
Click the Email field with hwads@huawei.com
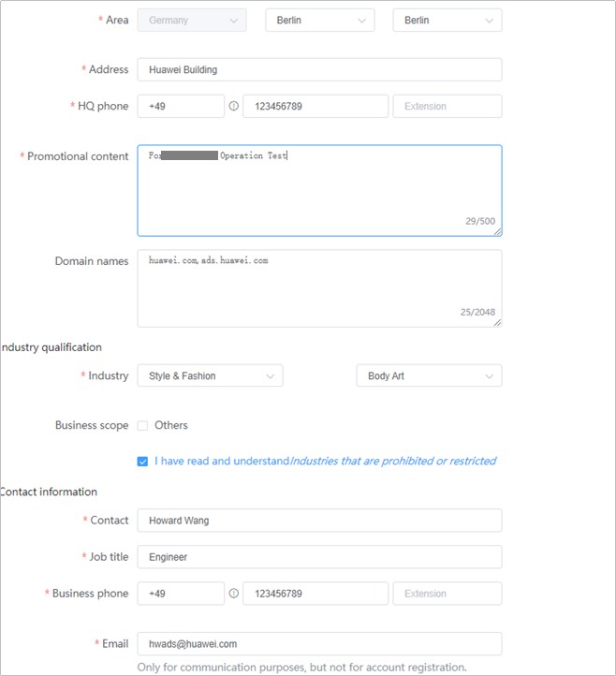point(319,644)
